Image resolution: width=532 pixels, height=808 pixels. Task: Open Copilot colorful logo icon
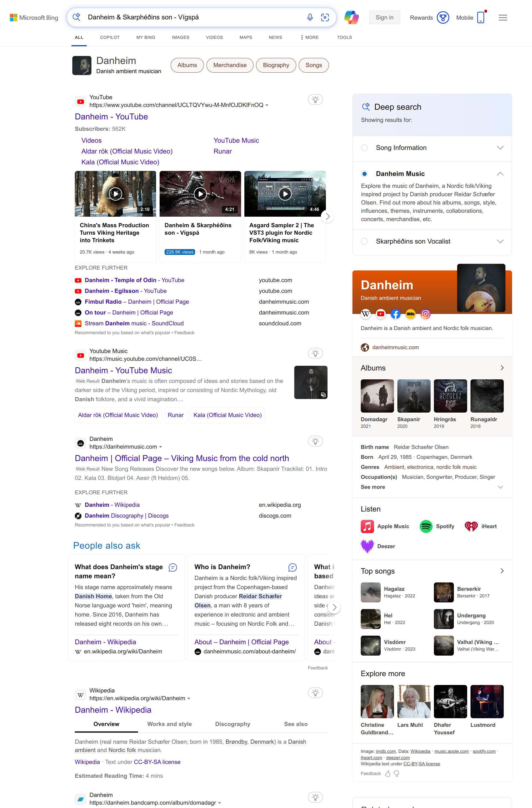[x=351, y=17]
